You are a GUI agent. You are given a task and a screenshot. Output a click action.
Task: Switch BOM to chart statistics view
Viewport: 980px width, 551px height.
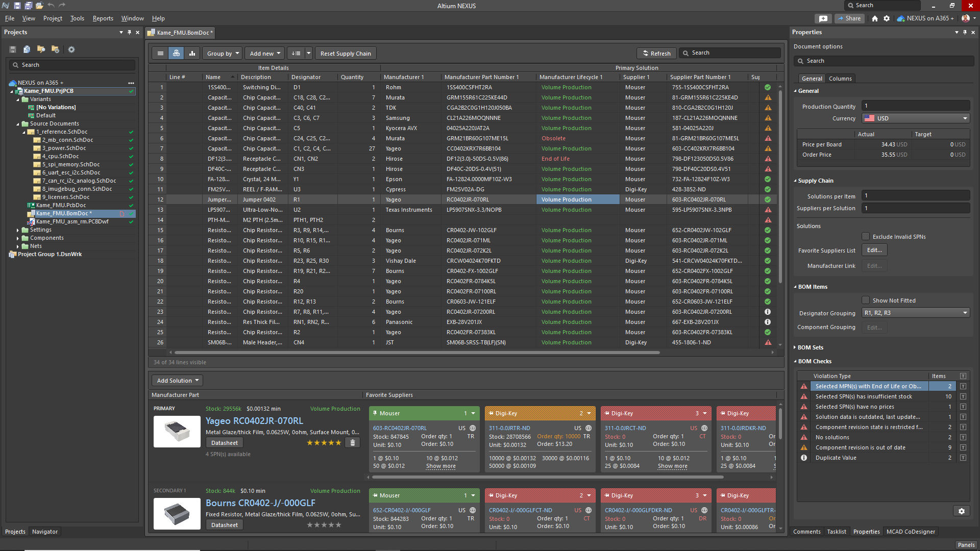tap(192, 54)
